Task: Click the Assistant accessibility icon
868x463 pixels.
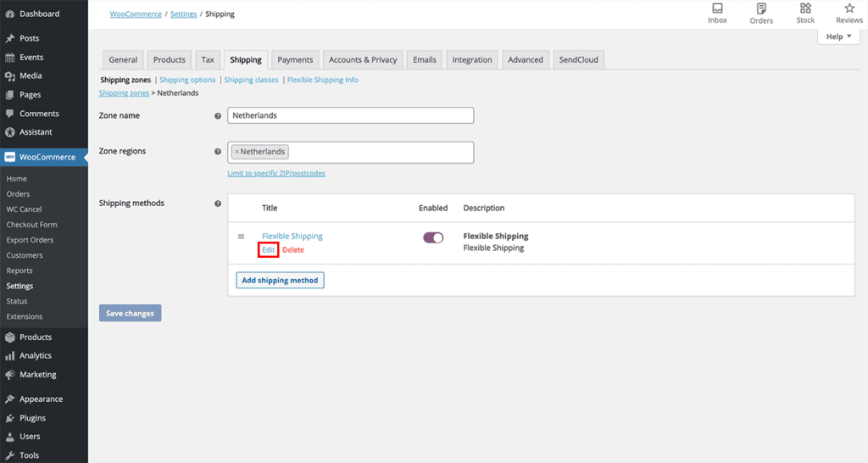Action: coord(10,131)
